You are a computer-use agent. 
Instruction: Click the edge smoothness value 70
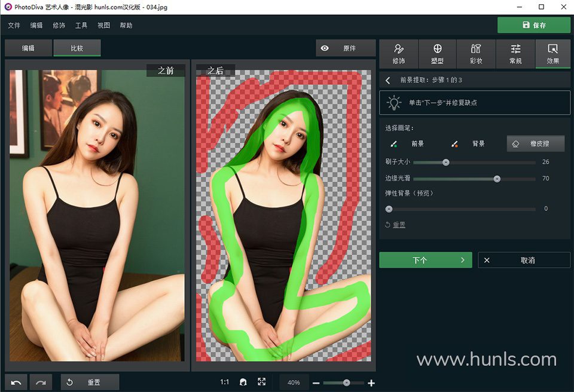tap(545, 178)
